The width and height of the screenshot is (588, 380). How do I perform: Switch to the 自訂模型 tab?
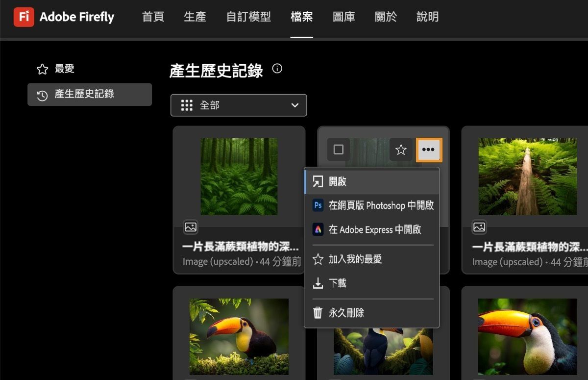click(x=248, y=17)
